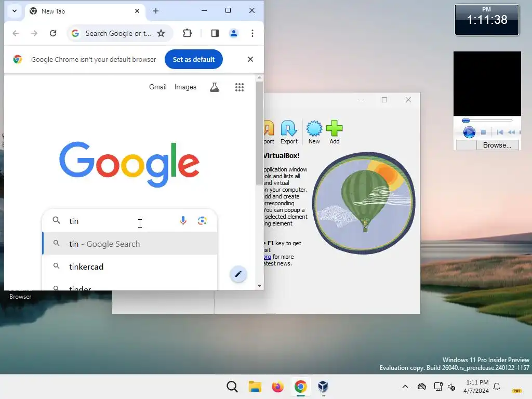Start voice search with microphone

pos(183,221)
